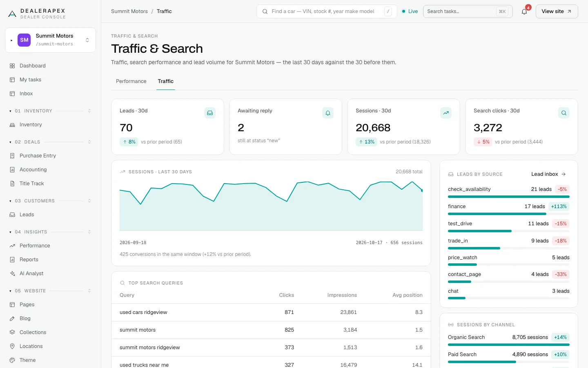Viewport: 588px width, 368px height.
Task: Click the sort chevron beside 04 Insights
Action: point(89,232)
